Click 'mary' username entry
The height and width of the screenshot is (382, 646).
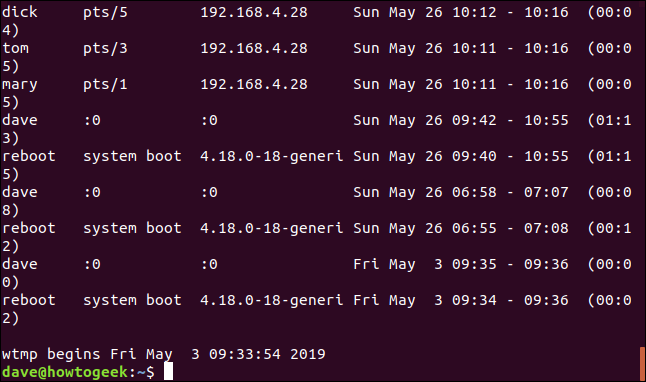tap(20, 85)
